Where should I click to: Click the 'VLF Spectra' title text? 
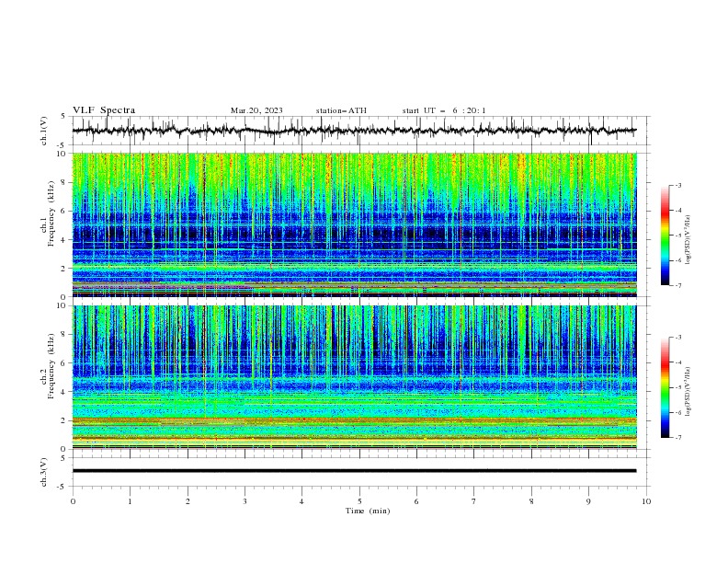(104, 110)
